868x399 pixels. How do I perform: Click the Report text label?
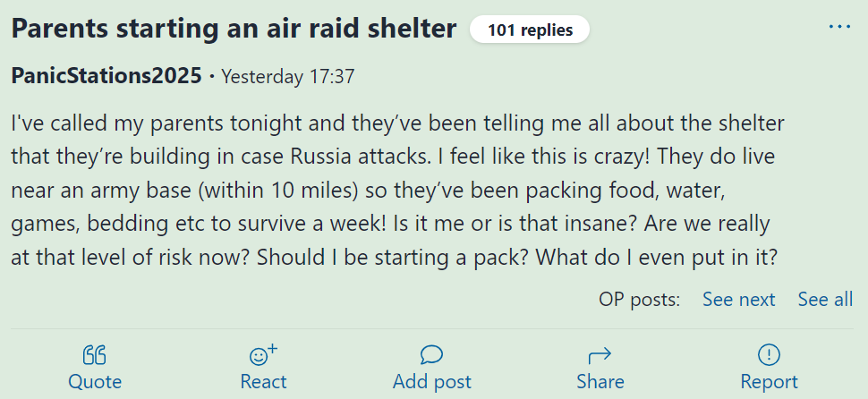coord(769,382)
